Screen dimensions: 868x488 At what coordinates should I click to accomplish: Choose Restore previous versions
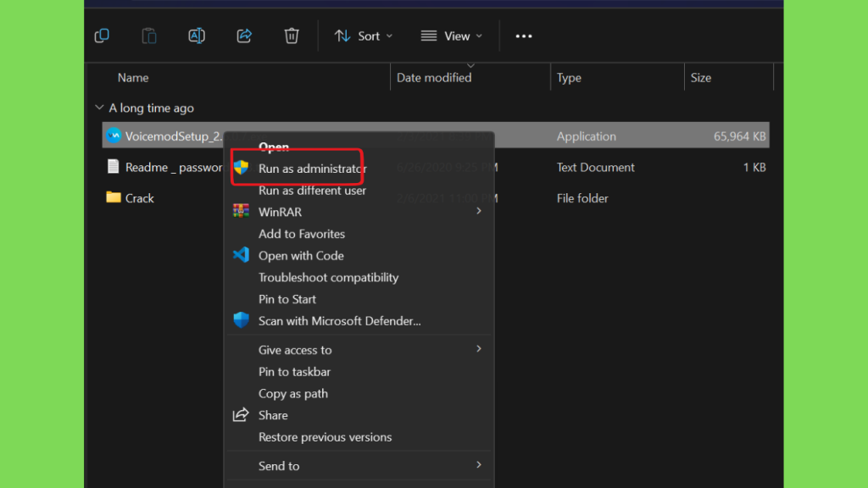(x=325, y=437)
